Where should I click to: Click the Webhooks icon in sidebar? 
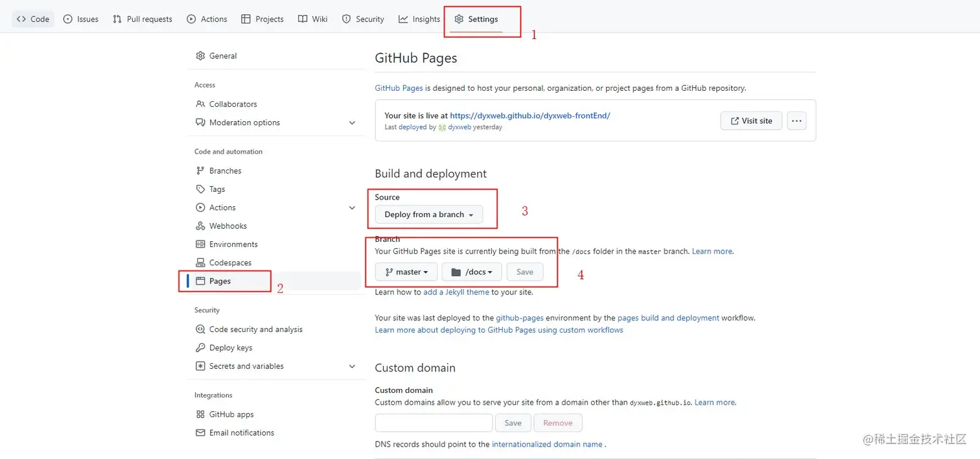pyautogui.click(x=200, y=226)
